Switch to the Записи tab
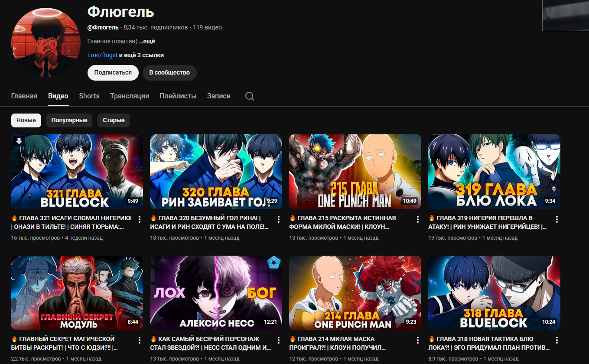Screen dimensions: 589x364 click(x=219, y=96)
